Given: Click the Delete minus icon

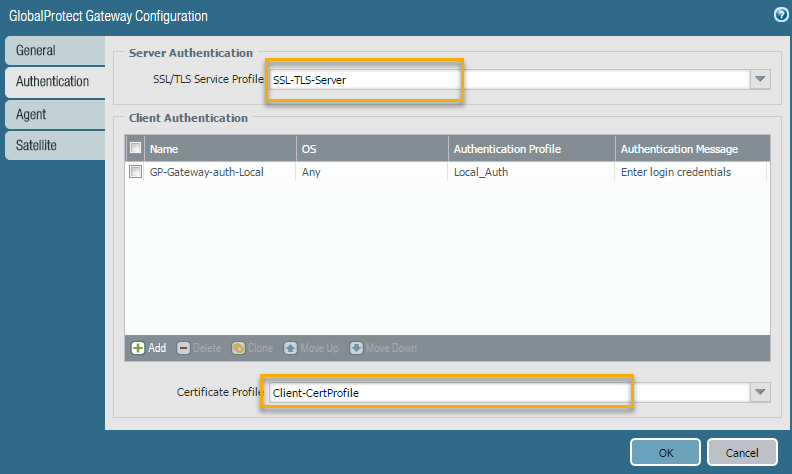Looking at the screenshot, I should coord(183,348).
